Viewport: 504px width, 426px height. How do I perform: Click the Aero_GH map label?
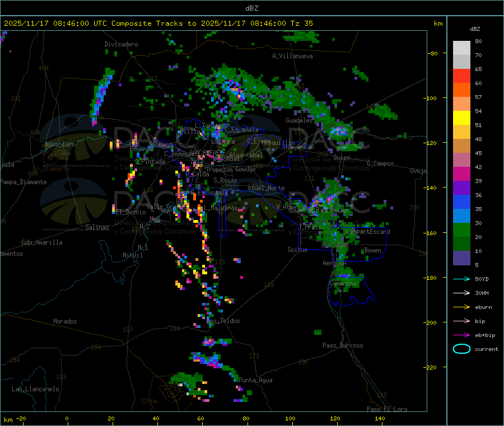click(334, 264)
